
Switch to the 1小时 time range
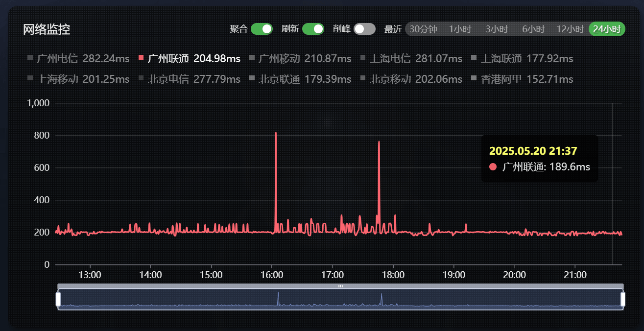[460, 29]
